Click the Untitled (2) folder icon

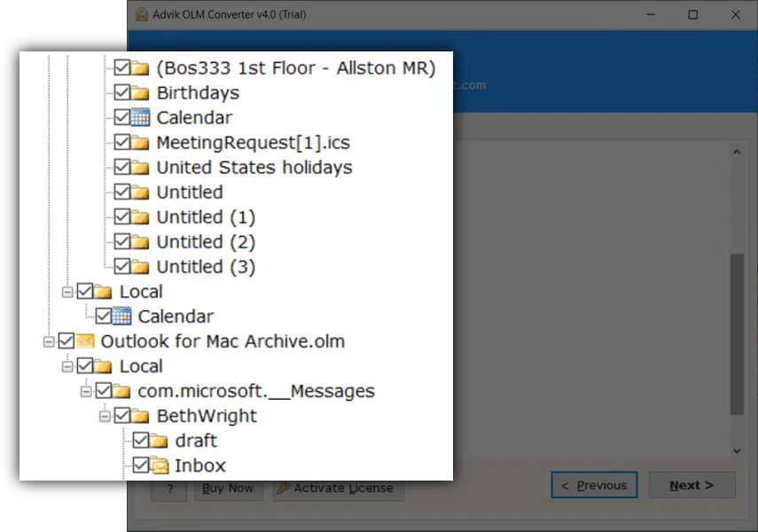click(140, 242)
